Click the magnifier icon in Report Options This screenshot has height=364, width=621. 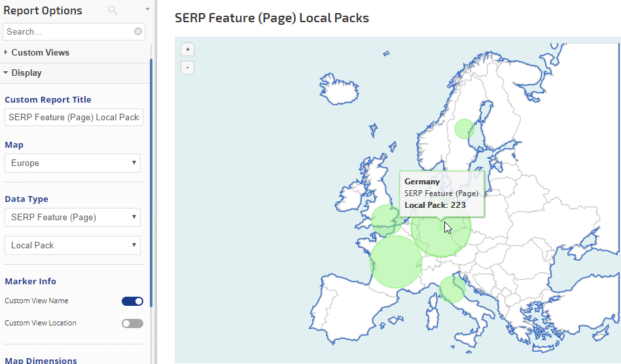pos(113,10)
